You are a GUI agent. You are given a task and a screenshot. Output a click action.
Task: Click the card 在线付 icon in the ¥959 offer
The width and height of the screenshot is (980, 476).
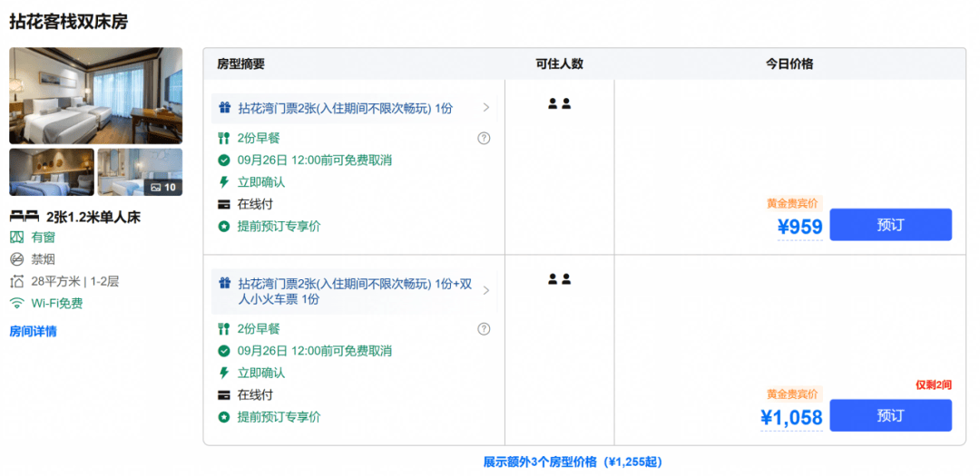[x=224, y=204]
